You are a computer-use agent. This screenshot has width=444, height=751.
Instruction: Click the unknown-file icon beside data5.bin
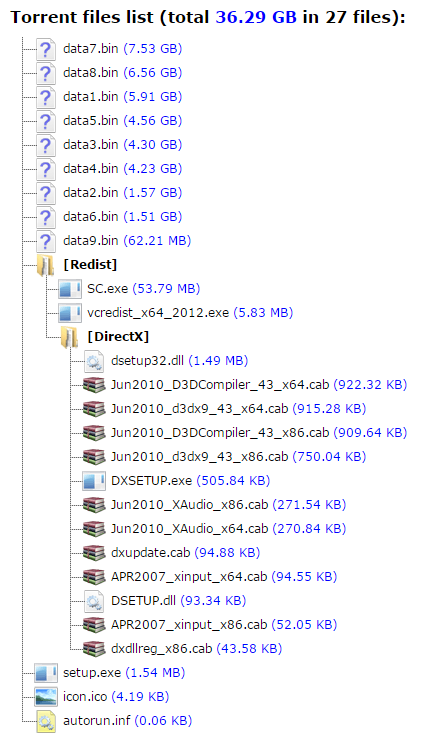(46, 121)
